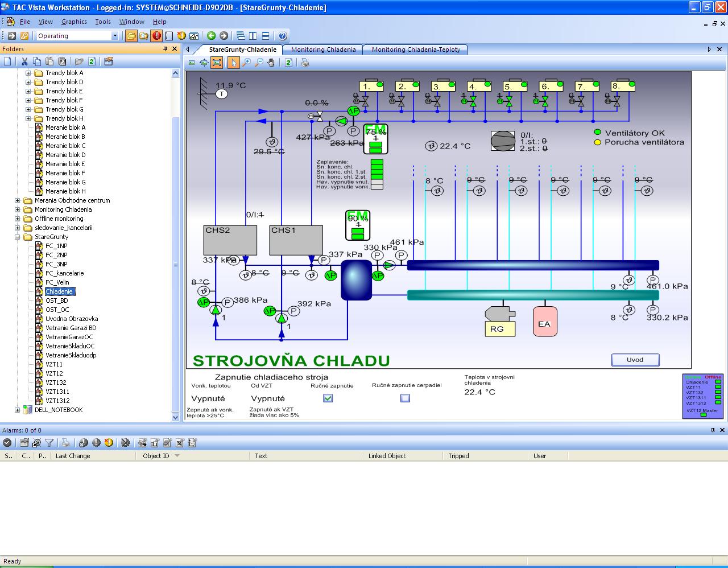
Task: Click the Zoom in magnifier icon
Action: coord(246,63)
